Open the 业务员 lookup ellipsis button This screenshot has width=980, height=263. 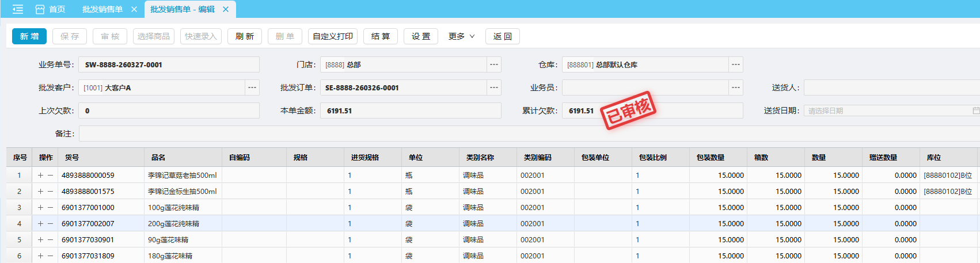pos(736,87)
